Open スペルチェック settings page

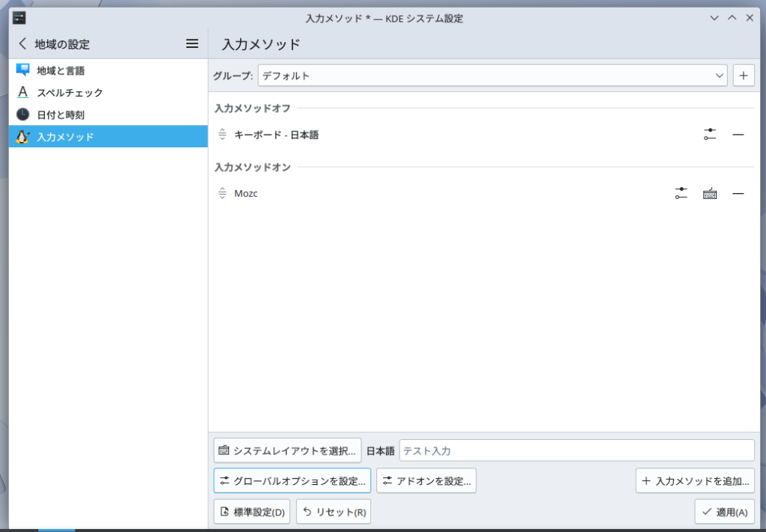tap(70, 93)
